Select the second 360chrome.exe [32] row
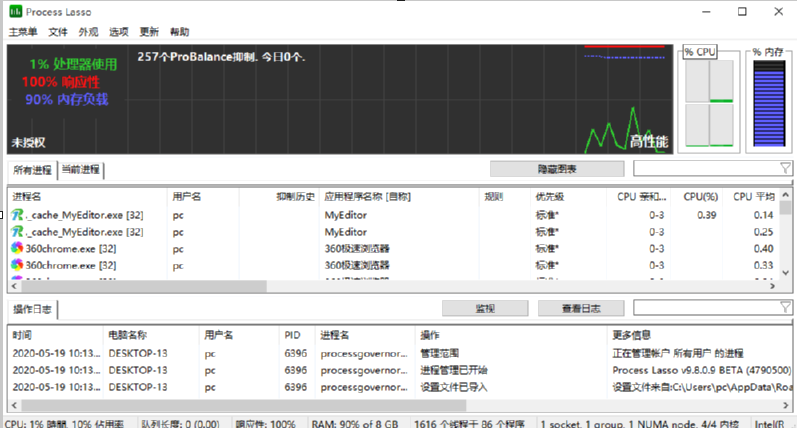 393,265
